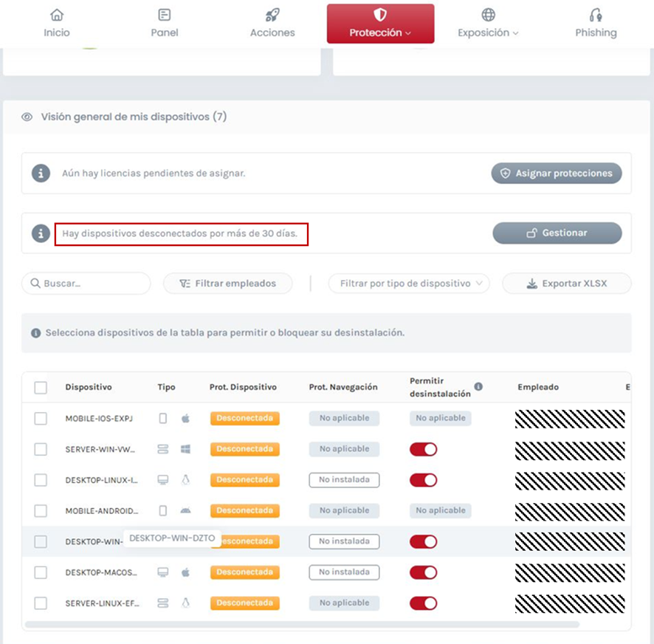The image size is (654, 644).
Task: Select the Linux icon on DESKTOP-LINUX row
Action: (185, 480)
